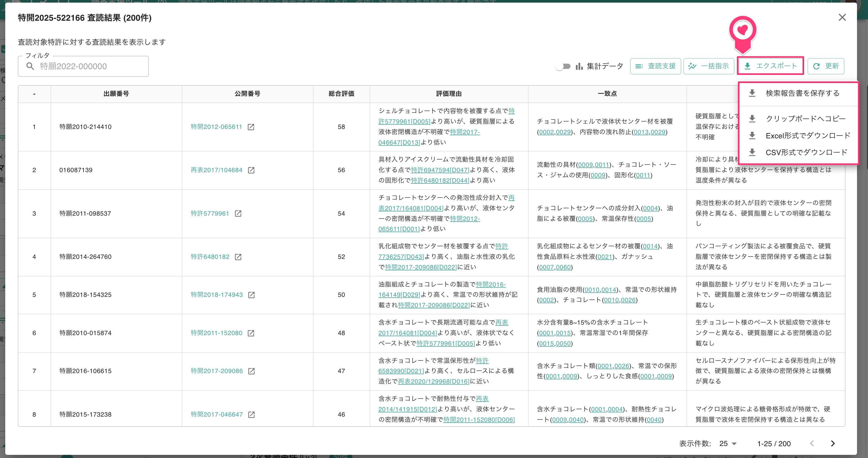868x458 pixels.
Task: Click the 特許6480182[D044] reference link
Action: (440, 180)
